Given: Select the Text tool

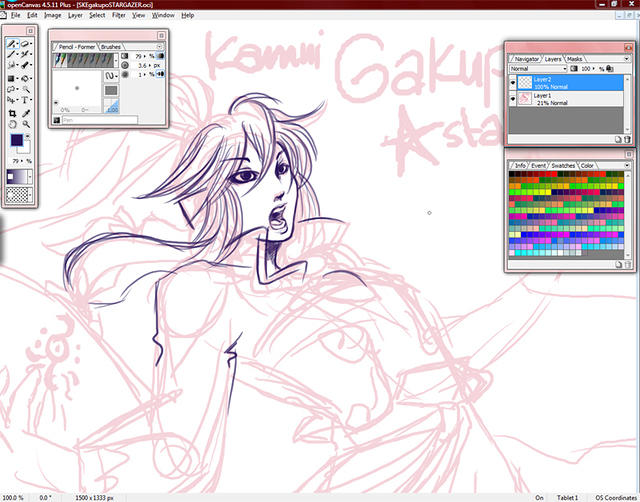Looking at the screenshot, I should (24, 100).
